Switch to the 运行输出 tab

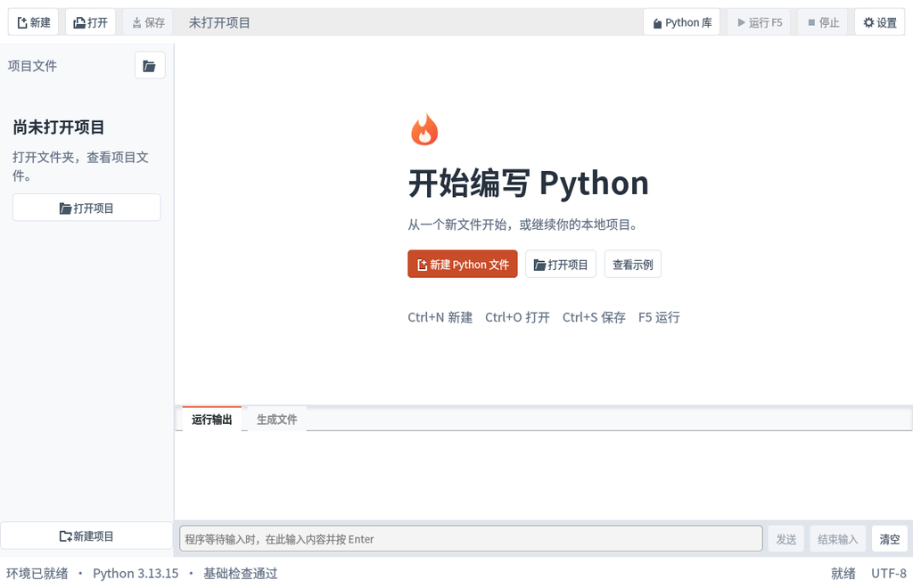click(212, 419)
